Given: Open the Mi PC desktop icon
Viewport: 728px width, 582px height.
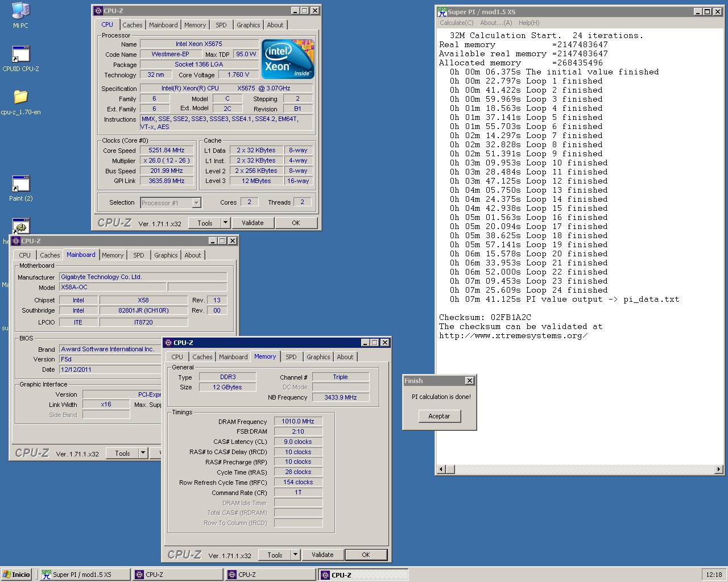Looking at the screenshot, I should [20, 15].
